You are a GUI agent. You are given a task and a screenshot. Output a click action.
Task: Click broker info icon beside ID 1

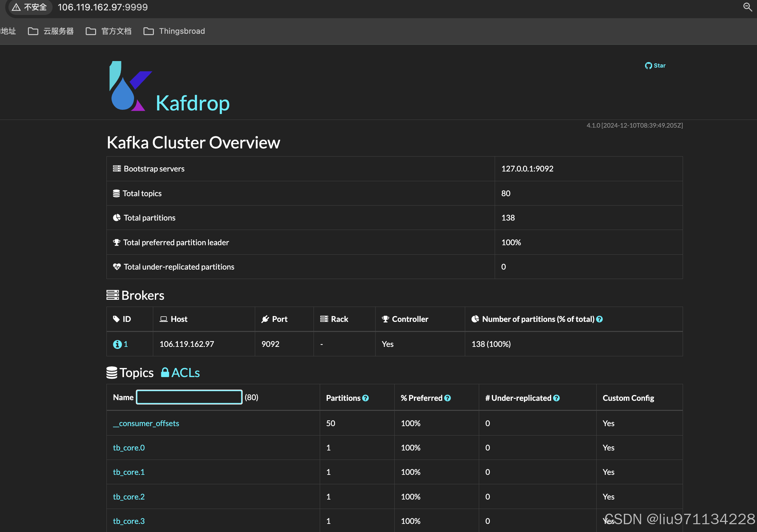pos(117,344)
